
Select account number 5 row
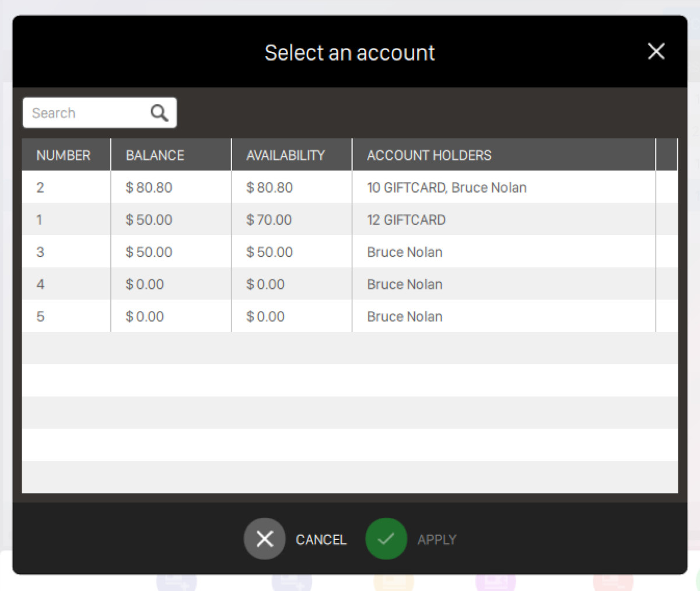(40, 317)
